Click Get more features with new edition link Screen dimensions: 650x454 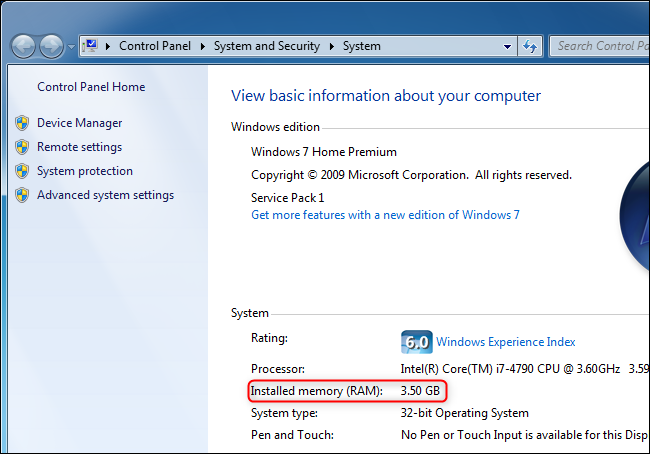click(x=385, y=215)
